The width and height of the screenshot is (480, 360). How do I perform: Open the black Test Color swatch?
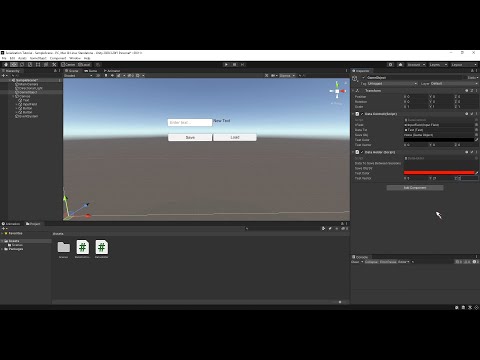tap(439, 140)
